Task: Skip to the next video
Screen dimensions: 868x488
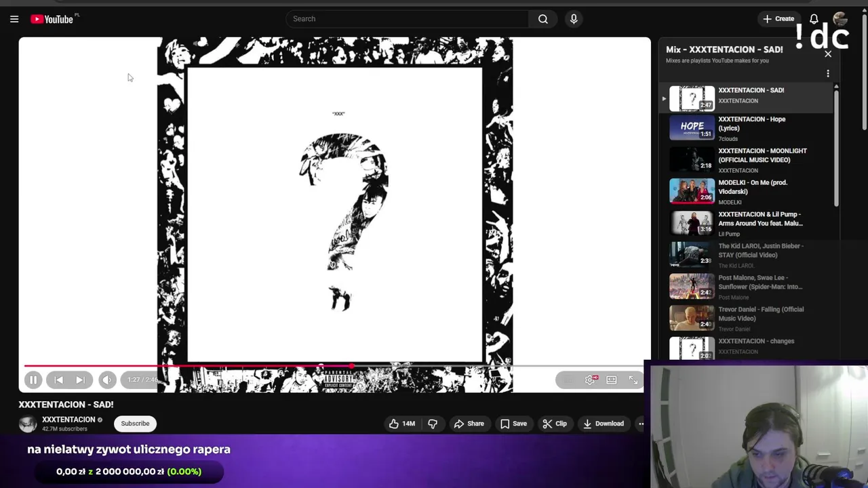Action: tap(80, 380)
